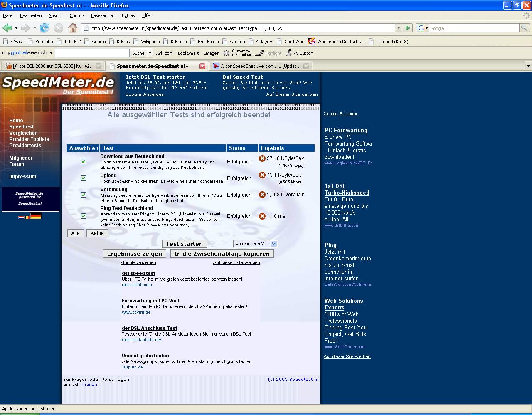Viewport: 532px width, 415px height.
Task: Click the Belgian flag icon
Action: (x=27, y=217)
